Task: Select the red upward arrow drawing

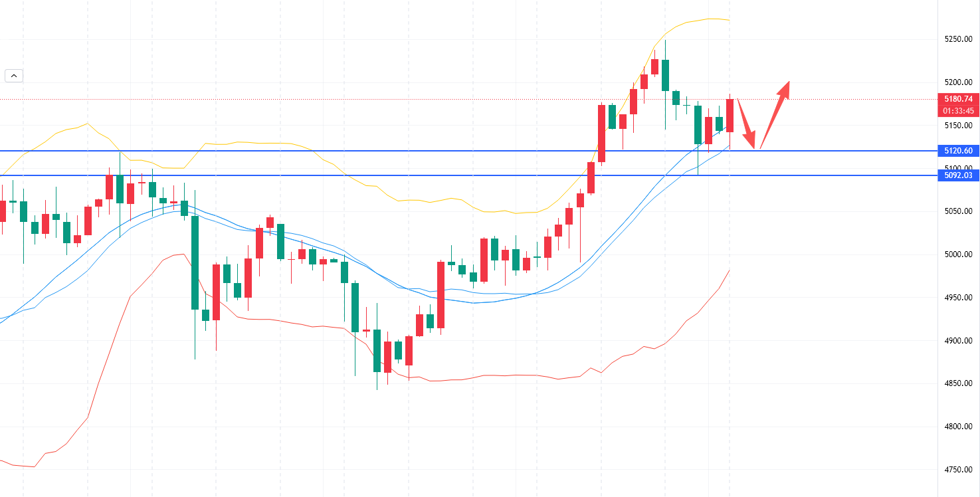Action: point(775,114)
